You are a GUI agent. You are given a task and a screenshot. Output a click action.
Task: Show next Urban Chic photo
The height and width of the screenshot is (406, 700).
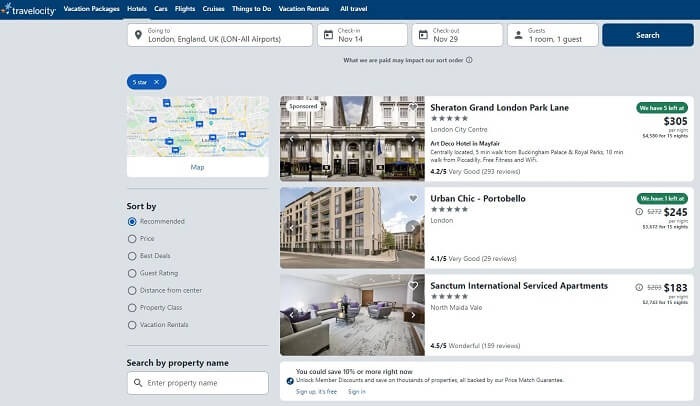point(413,228)
